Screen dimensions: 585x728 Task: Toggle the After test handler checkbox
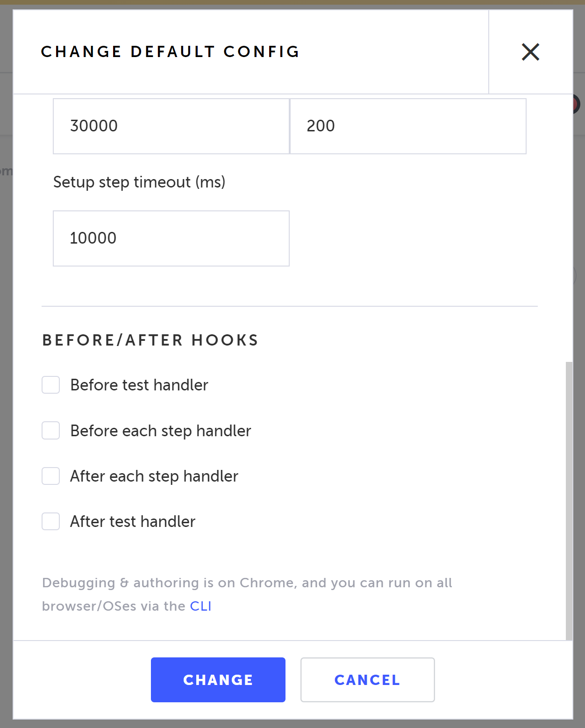pos(51,521)
